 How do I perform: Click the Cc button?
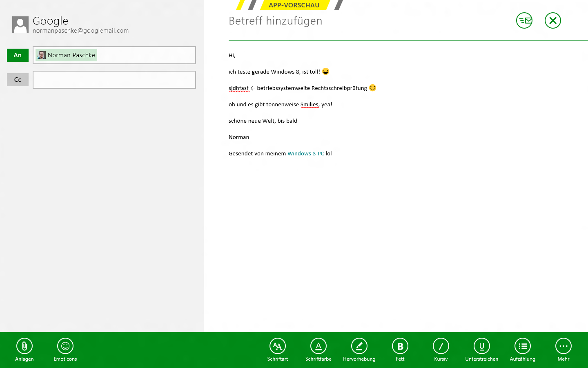18,80
